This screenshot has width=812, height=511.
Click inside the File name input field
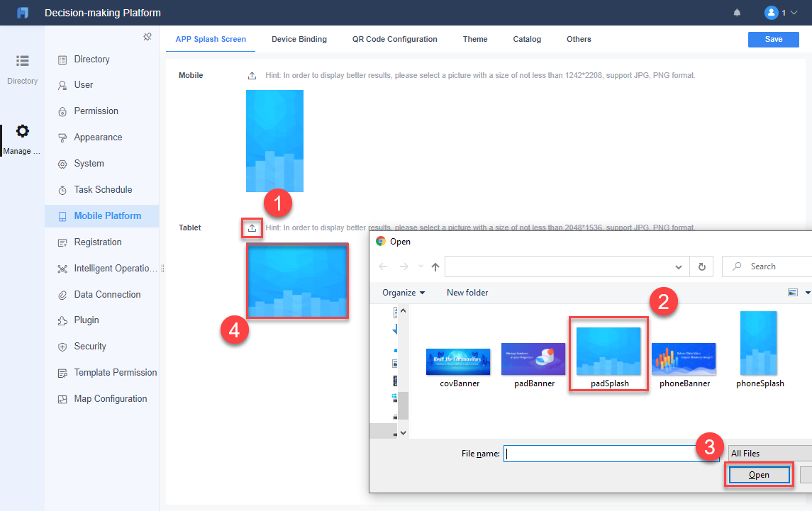point(611,453)
